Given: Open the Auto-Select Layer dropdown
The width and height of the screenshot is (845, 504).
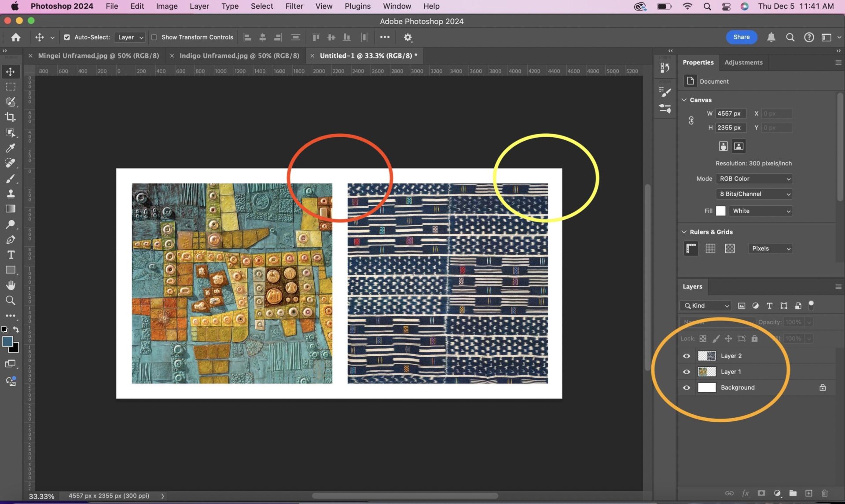Looking at the screenshot, I should click(130, 37).
